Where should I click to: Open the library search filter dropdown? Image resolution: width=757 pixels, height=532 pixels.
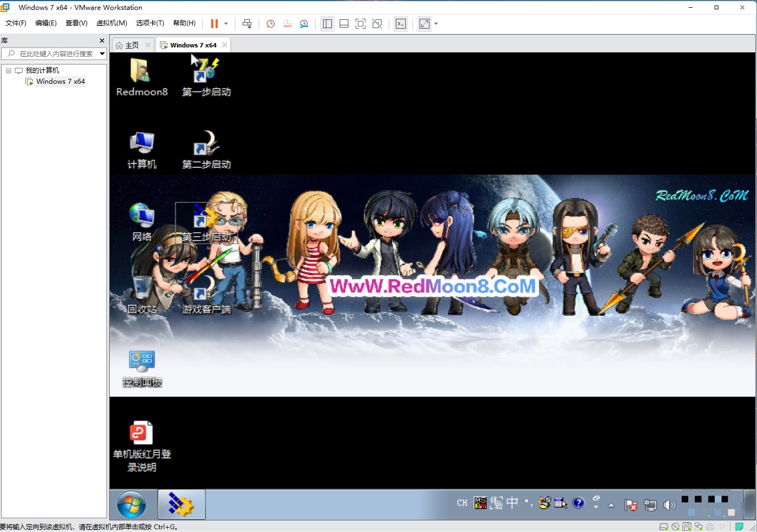(x=103, y=53)
